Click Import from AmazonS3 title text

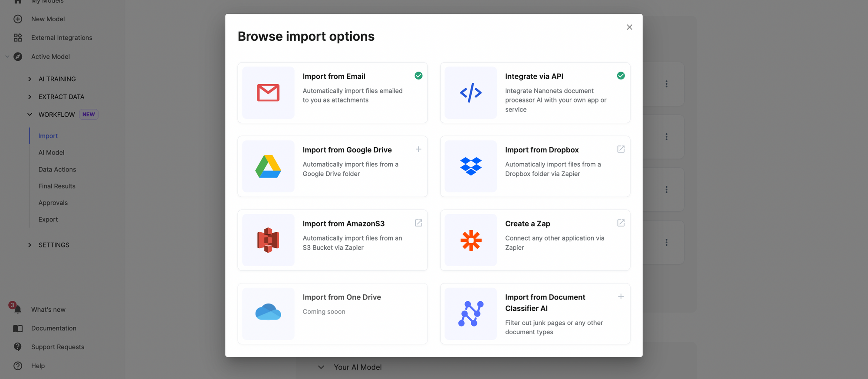pos(343,224)
